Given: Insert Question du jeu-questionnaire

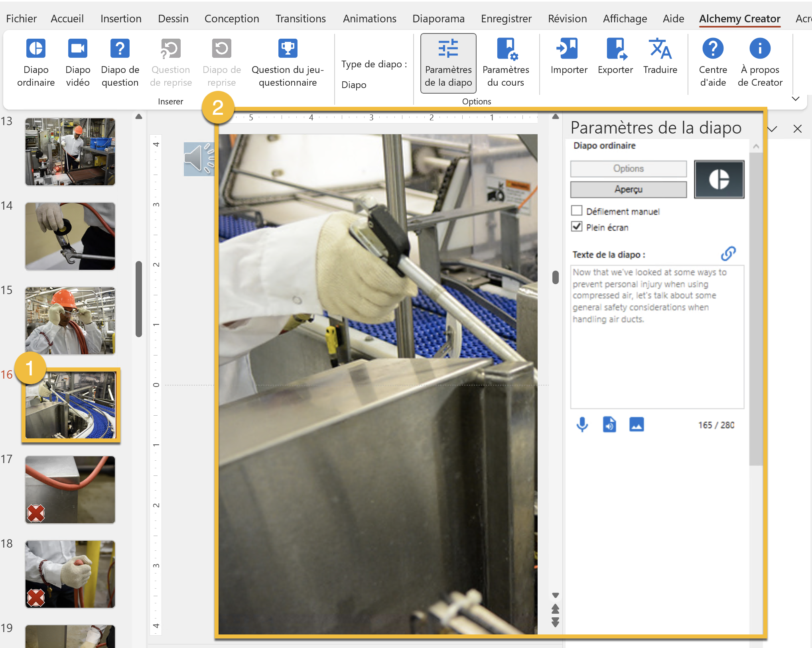Looking at the screenshot, I should pyautogui.click(x=288, y=63).
